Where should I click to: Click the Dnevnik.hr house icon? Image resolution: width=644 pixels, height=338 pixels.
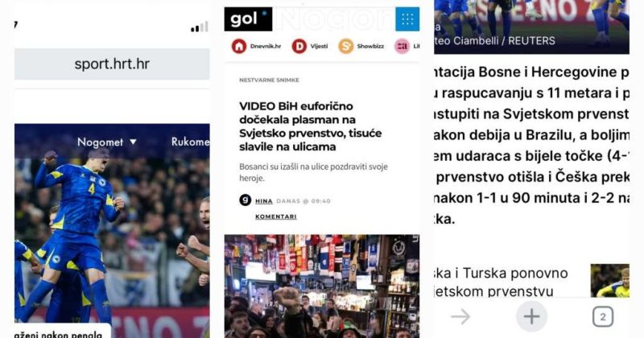[x=238, y=47]
